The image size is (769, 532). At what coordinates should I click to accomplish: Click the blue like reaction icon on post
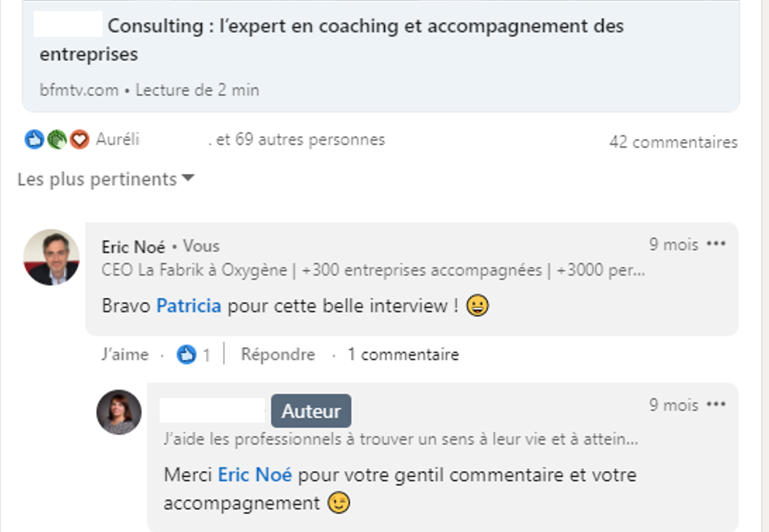coord(34,140)
